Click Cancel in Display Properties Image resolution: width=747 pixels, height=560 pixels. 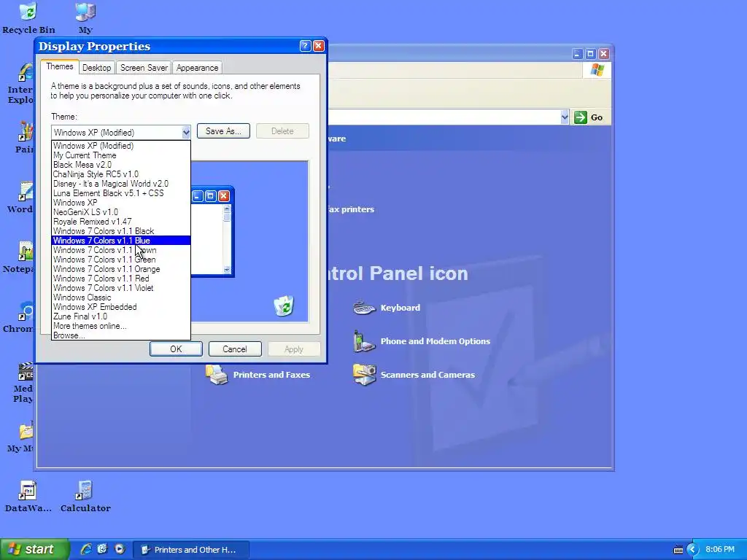point(235,349)
